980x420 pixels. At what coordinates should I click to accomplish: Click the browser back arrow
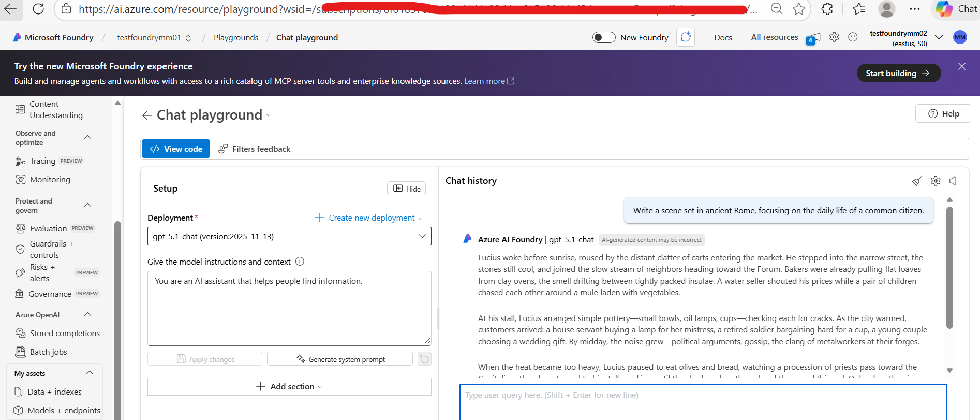[10, 9]
